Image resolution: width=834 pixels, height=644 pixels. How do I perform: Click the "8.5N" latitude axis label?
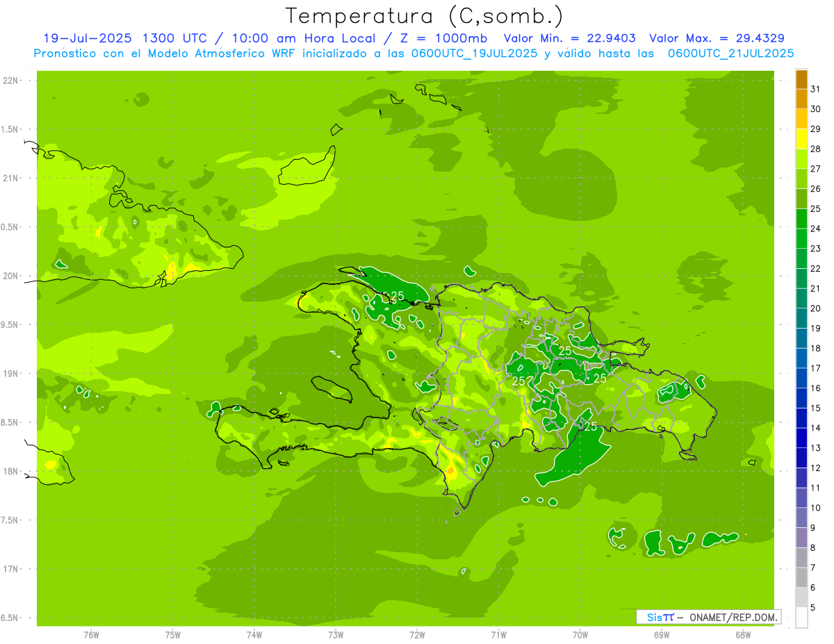(10, 422)
